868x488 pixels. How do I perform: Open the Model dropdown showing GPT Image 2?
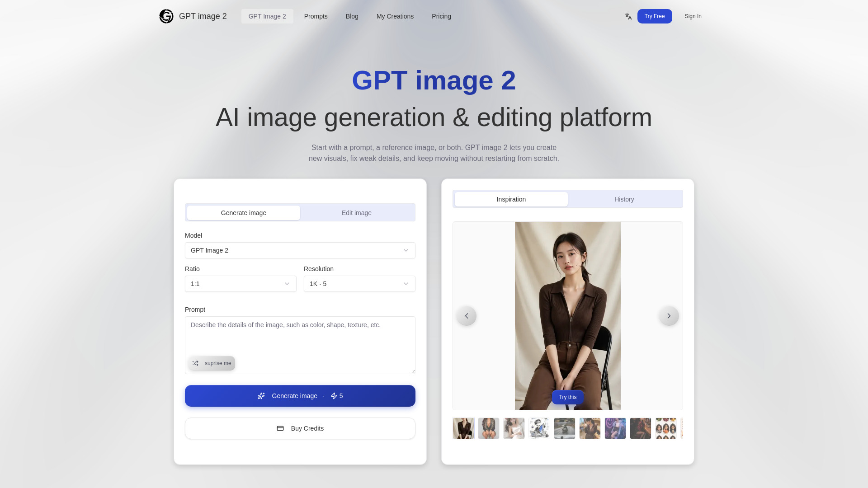(300, 250)
